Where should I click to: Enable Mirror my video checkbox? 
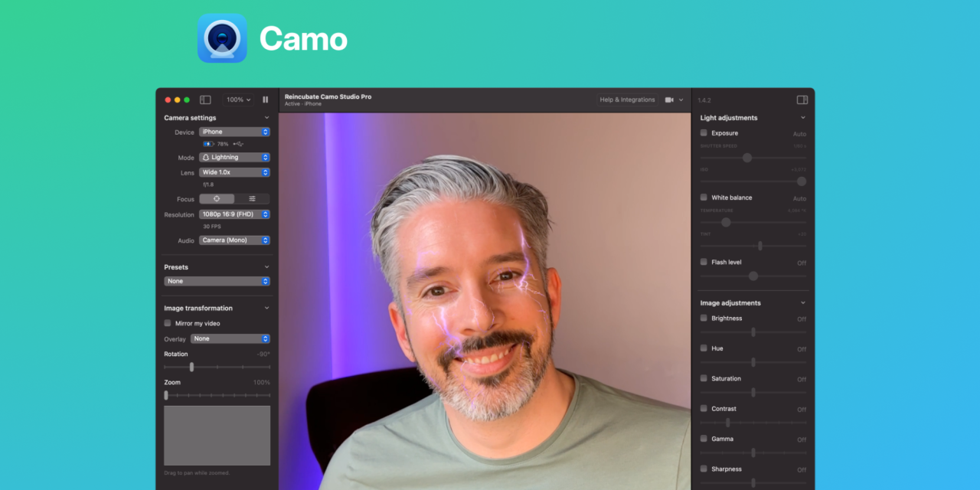[x=168, y=323]
